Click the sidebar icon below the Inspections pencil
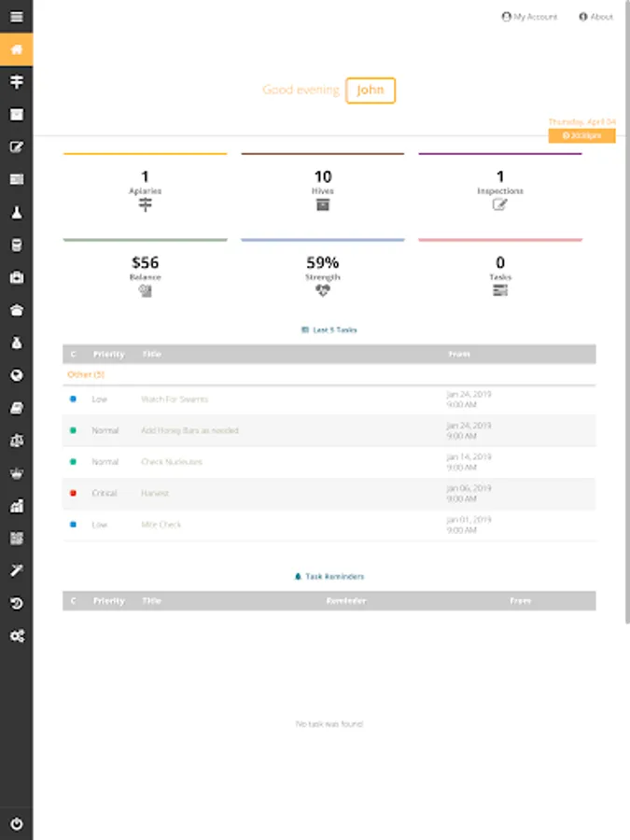Image resolution: width=630 pixels, height=840 pixels. coord(17,179)
